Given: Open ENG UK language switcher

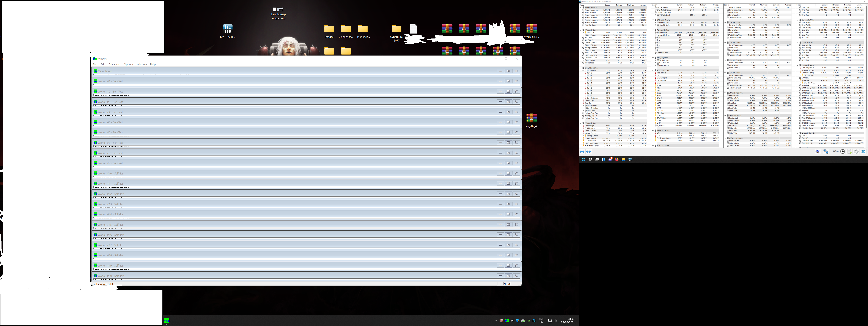Looking at the screenshot, I should click(541, 321).
